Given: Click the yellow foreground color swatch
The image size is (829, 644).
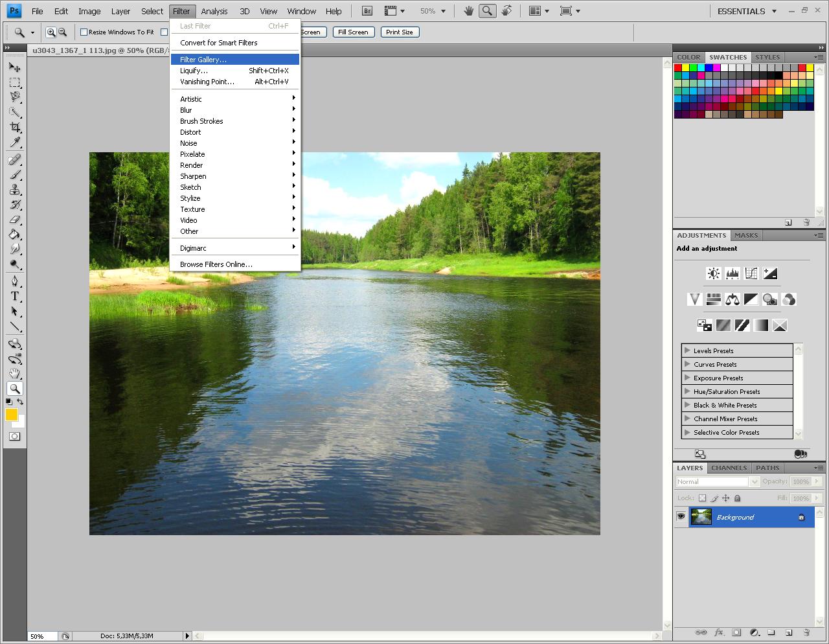Looking at the screenshot, I should pyautogui.click(x=11, y=415).
